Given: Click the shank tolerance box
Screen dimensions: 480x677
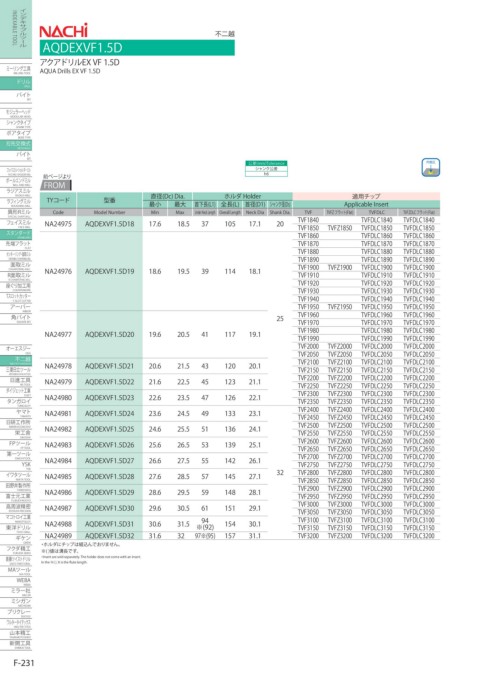Looking at the screenshot, I should [266, 169].
